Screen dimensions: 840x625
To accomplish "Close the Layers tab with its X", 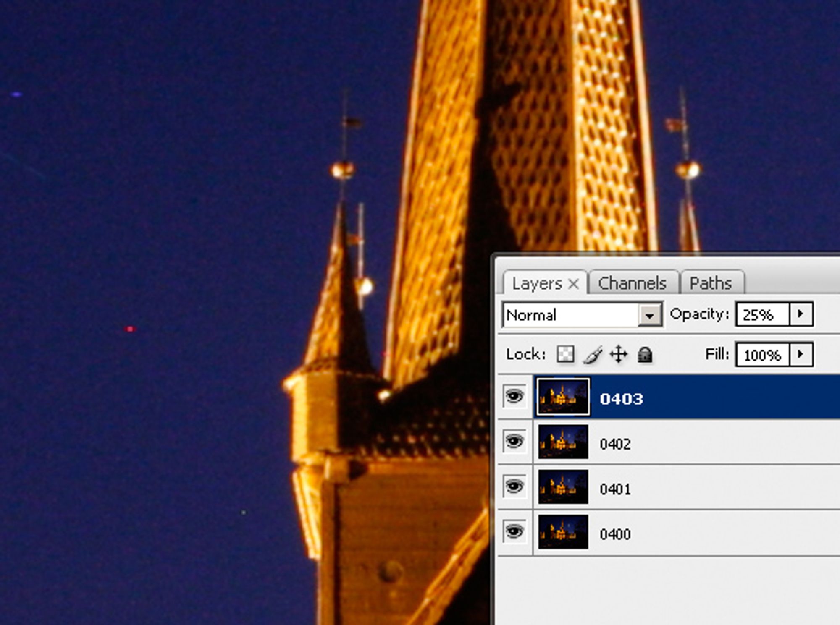I will coord(573,284).
